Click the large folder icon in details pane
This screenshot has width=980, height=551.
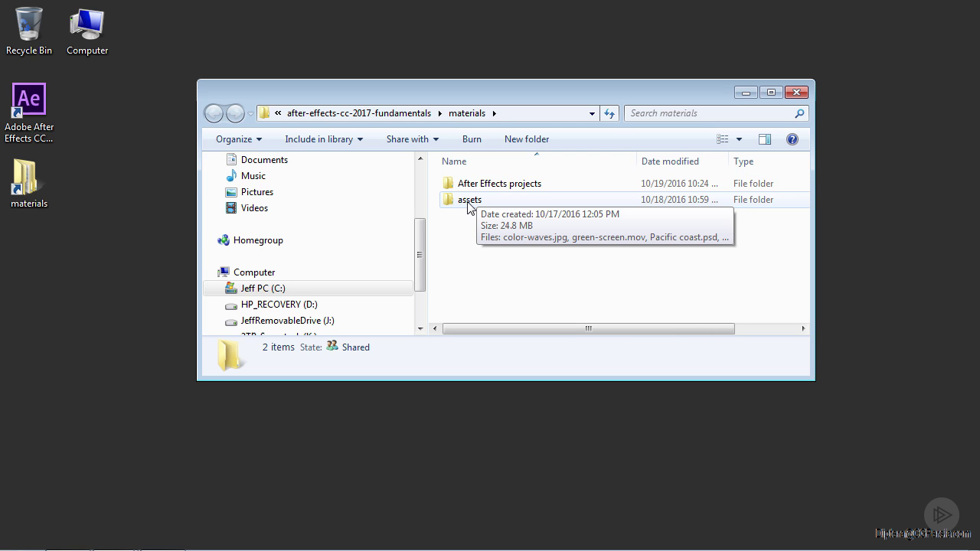229,355
